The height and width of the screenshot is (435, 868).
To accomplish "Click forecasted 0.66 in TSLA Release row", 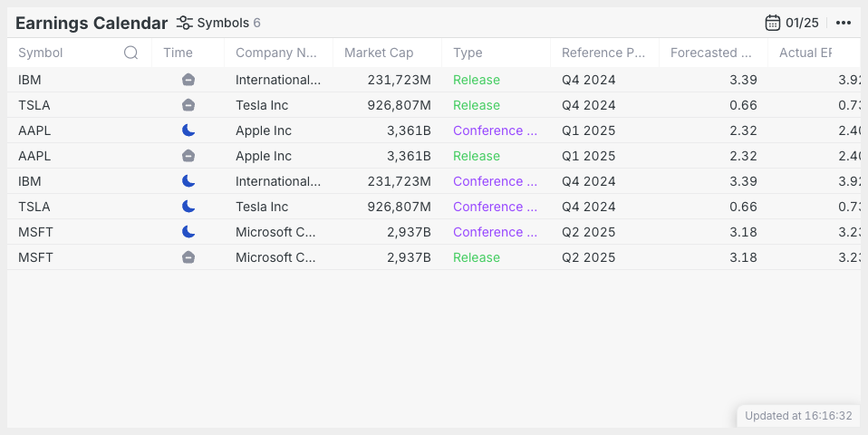I will [743, 105].
